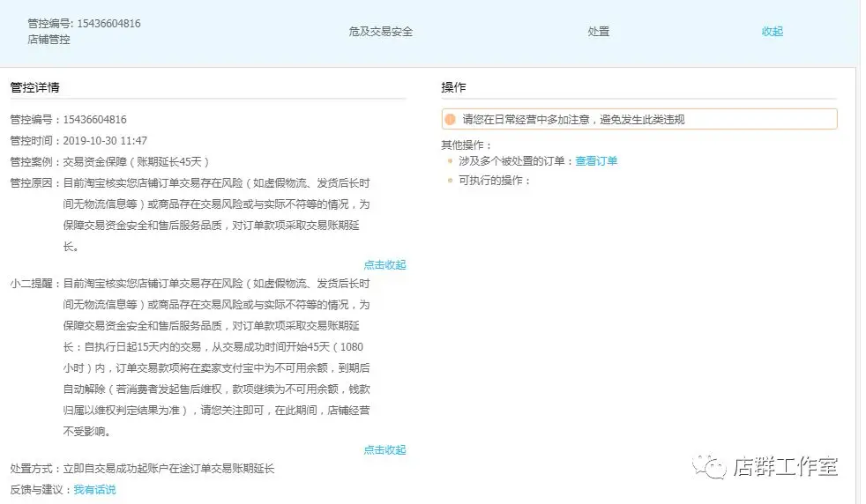Click the orange warning icon in notice
Image resolution: width=866 pixels, height=504 pixels.
pyautogui.click(x=450, y=119)
